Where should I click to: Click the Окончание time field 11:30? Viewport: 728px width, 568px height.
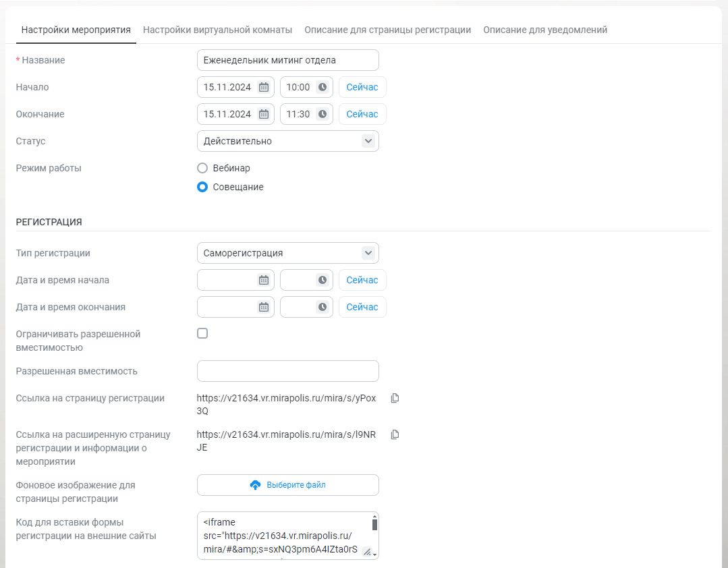306,114
